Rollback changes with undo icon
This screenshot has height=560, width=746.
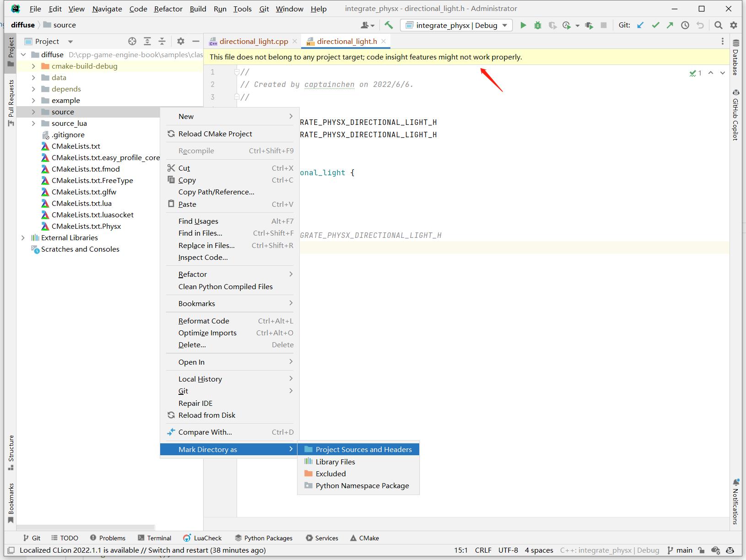pos(700,25)
